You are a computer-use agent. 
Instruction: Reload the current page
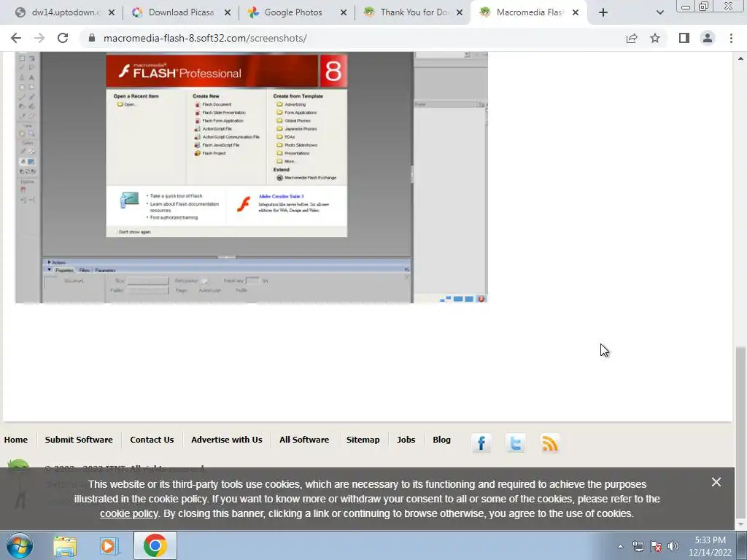click(x=63, y=38)
